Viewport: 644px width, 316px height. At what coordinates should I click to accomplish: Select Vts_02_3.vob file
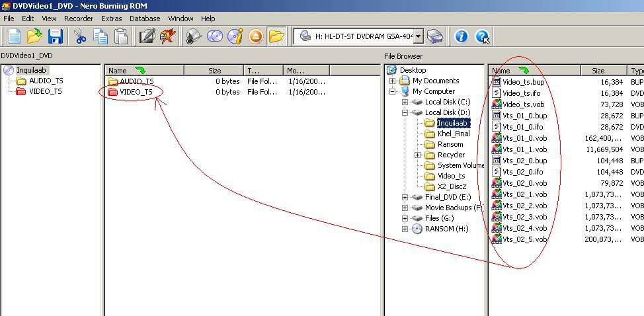click(524, 217)
